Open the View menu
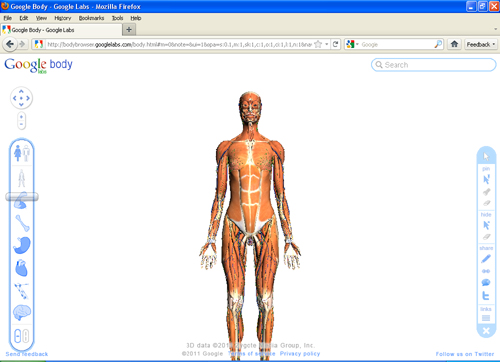The width and height of the screenshot is (500, 362). [x=41, y=18]
